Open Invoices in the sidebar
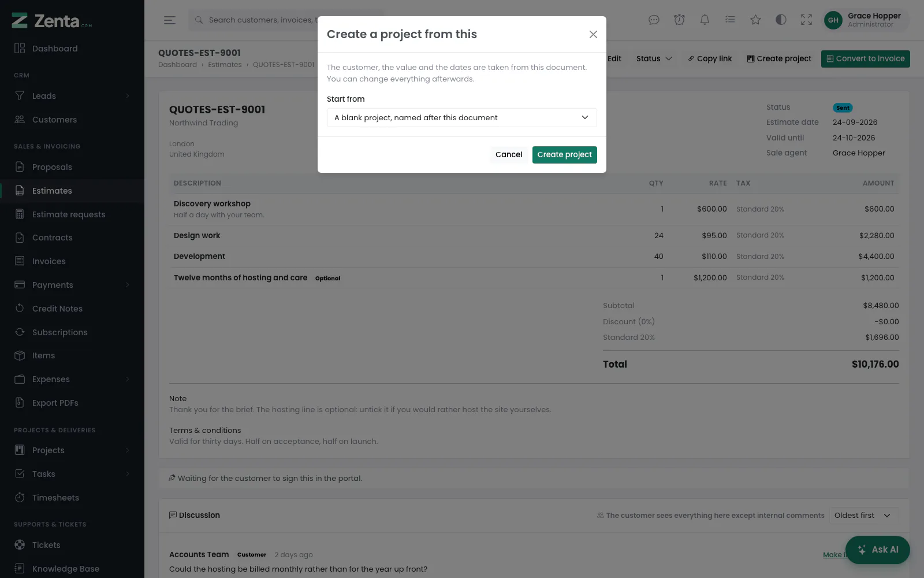 (72, 261)
